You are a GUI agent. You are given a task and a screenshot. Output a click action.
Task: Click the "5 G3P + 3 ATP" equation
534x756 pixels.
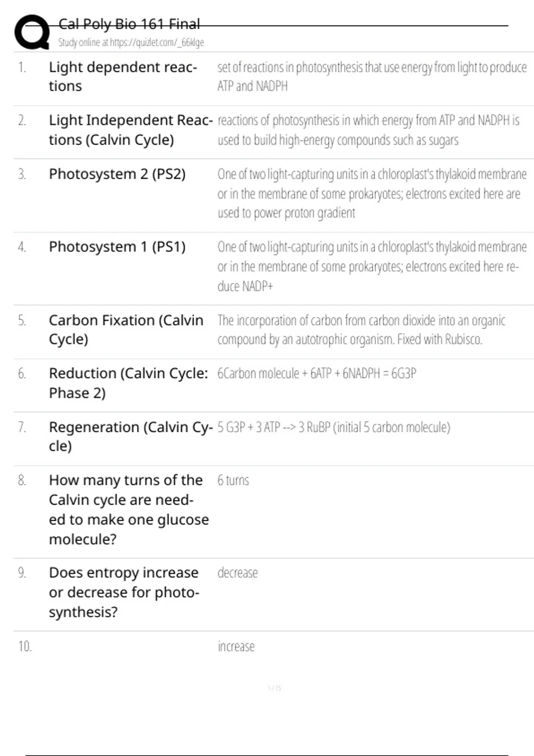pos(333,427)
